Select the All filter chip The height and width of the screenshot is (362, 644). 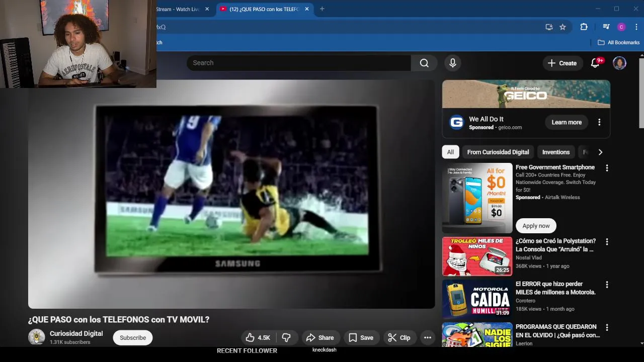pyautogui.click(x=450, y=152)
